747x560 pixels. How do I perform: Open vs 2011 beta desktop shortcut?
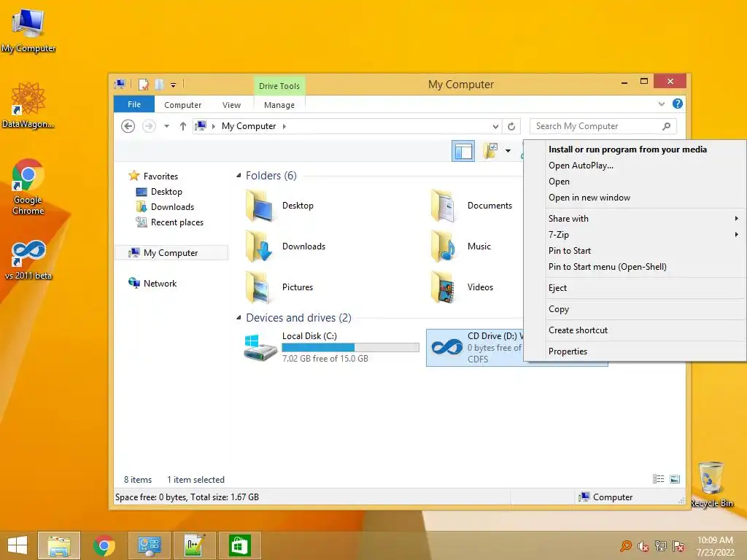(x=28, y=260)
